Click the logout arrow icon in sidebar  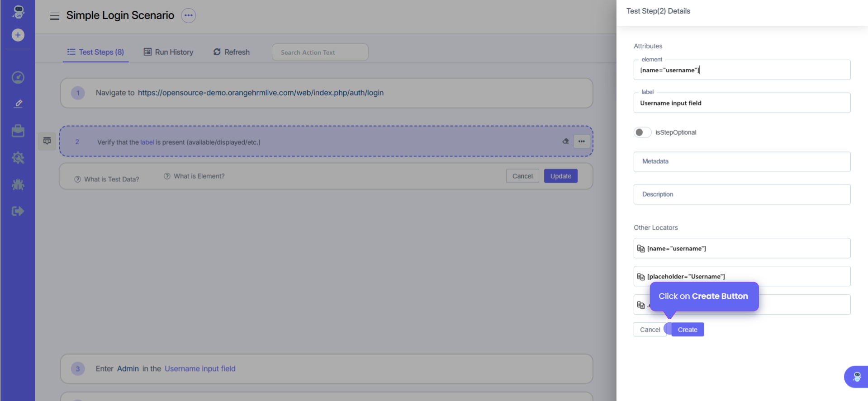[18, 211]
